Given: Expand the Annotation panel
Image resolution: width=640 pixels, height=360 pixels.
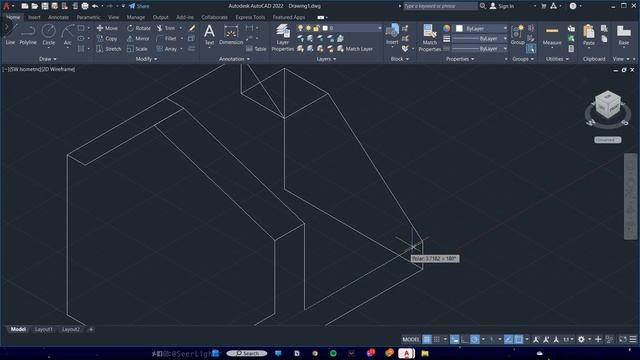Looking at the screenshot, I should pos(234,59).
